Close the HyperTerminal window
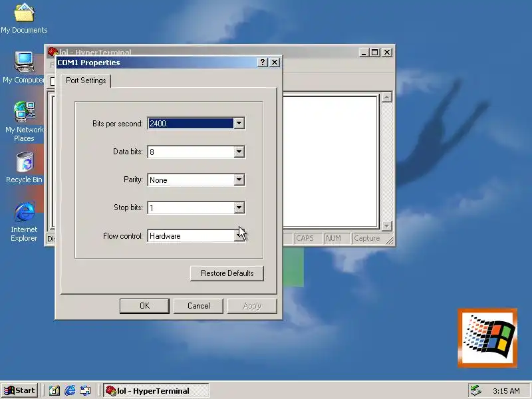Viewport: 532px width, 399px height. point(387,53)
